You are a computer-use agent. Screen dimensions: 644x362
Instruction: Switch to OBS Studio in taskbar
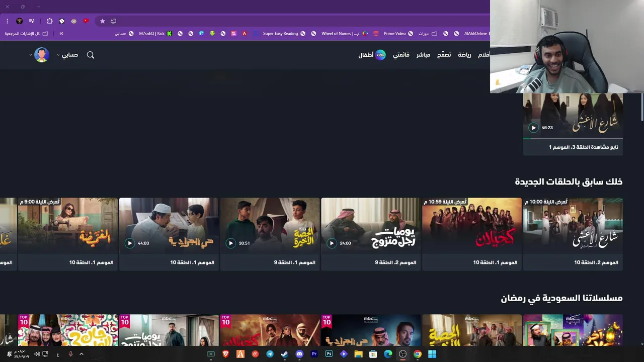pos(403,354)
